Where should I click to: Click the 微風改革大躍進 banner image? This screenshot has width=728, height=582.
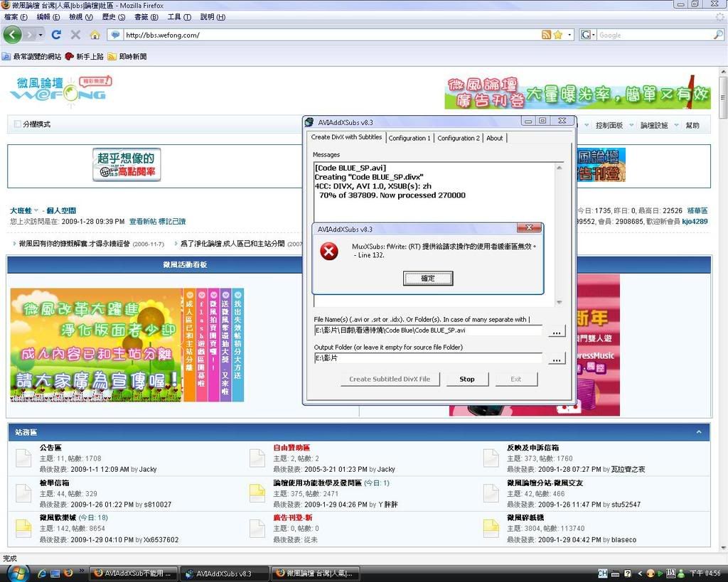pos(96,345)
